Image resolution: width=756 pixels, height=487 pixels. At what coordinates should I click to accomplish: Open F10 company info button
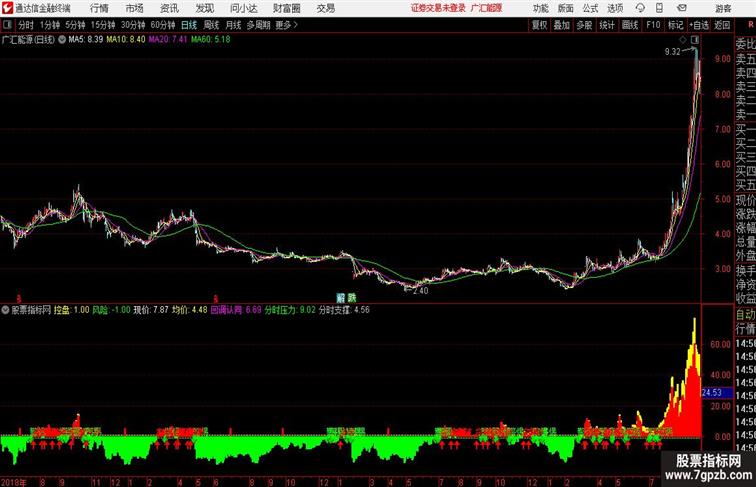653,25
